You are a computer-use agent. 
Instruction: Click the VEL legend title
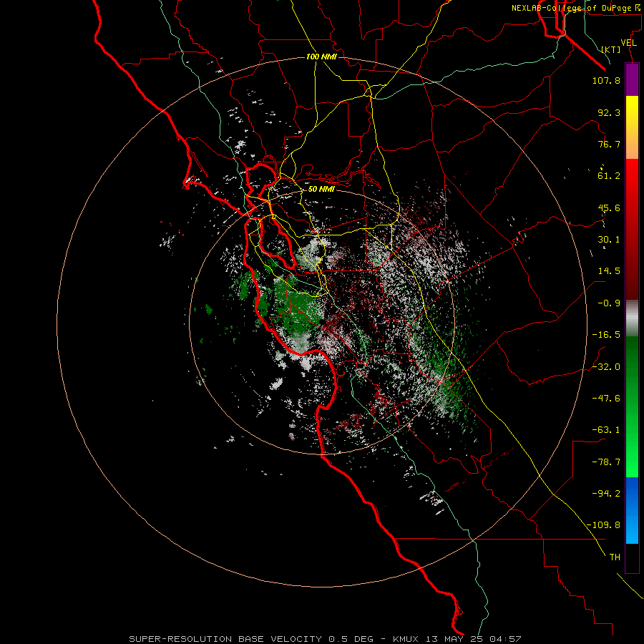click(x=628, y=43)
